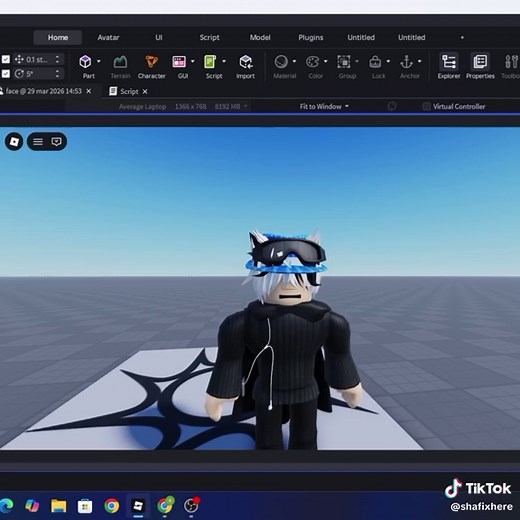Viewport: 520px width, 520px height.
Task: Switch to the Avatar ribbon tab
Action: [108, 37]
